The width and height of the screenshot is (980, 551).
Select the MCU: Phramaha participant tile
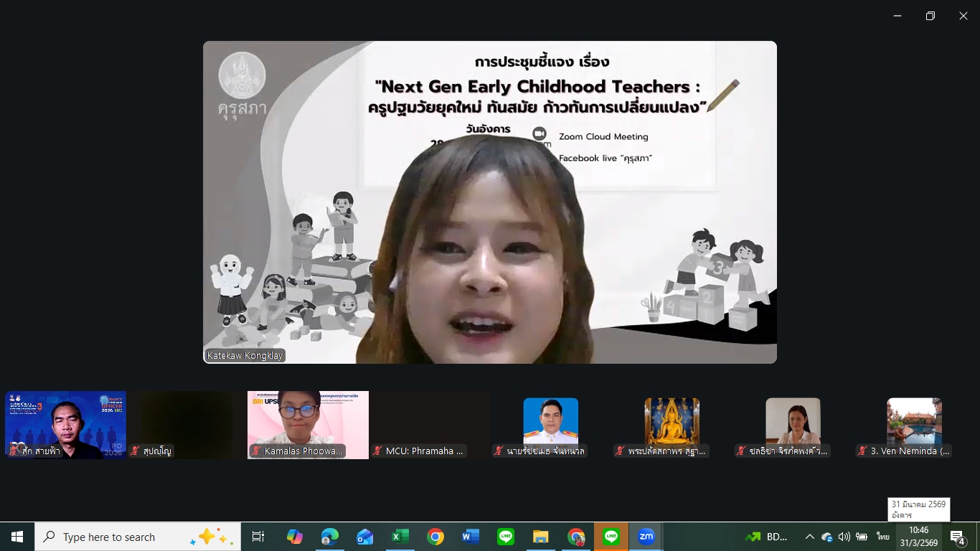pyautogui.click(x=429, y=425)
